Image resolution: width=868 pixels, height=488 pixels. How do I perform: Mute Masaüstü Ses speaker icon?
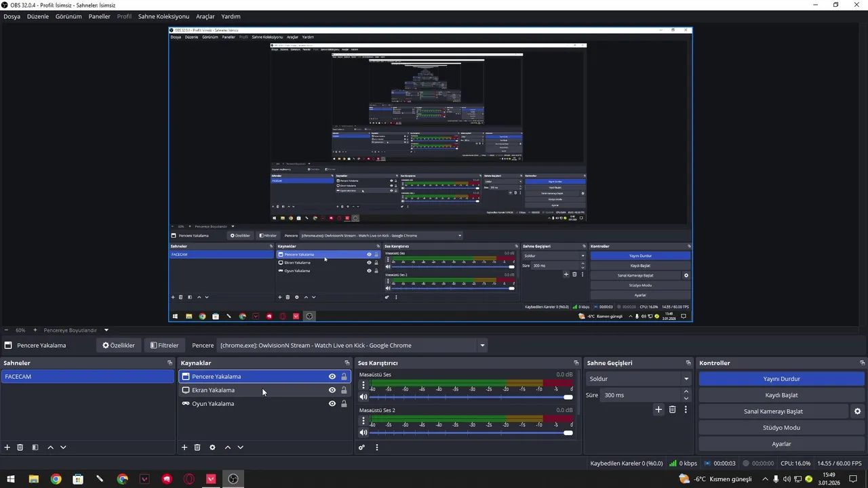click(363, 397)
